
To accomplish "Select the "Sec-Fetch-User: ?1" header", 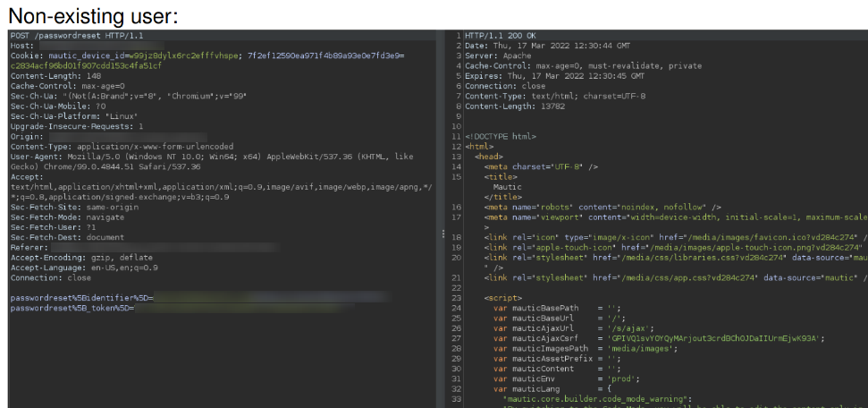I will pos(53,227).
